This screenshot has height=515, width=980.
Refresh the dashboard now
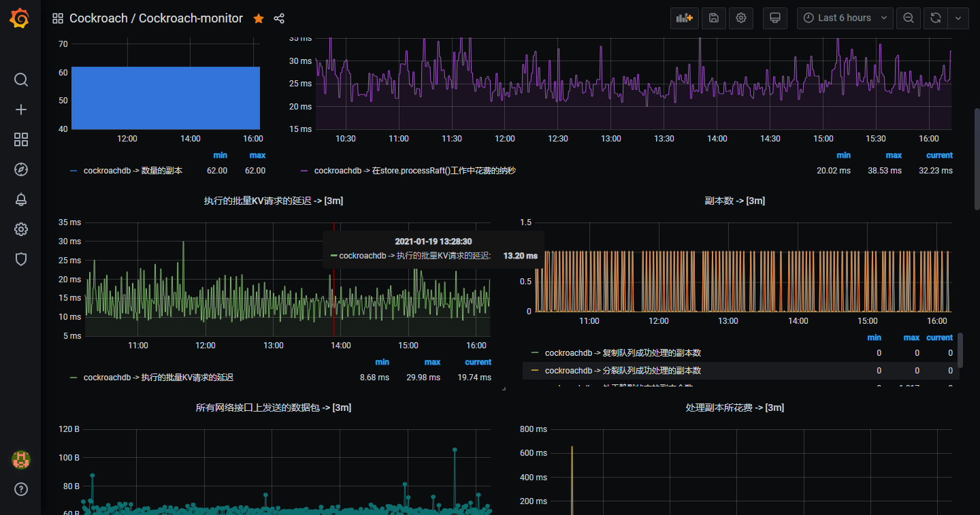point(936,18)
